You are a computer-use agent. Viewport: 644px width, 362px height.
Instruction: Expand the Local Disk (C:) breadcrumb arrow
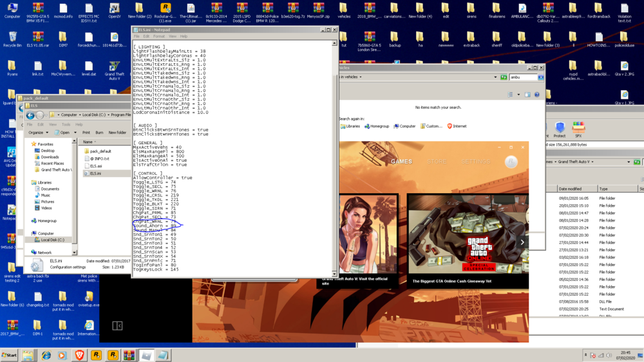tap(108, 115)
